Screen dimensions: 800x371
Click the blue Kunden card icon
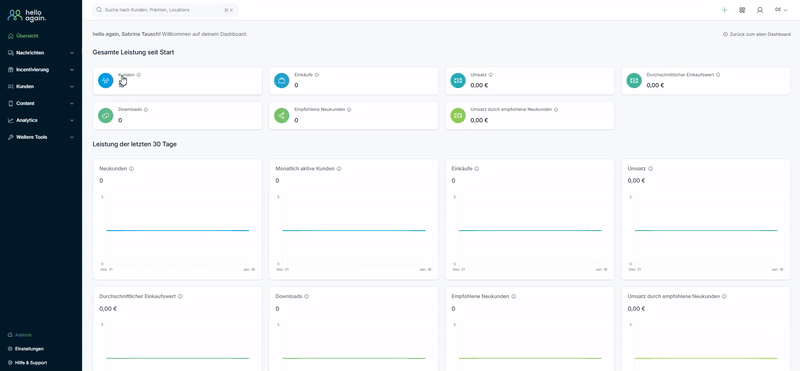tap(106, 81)
